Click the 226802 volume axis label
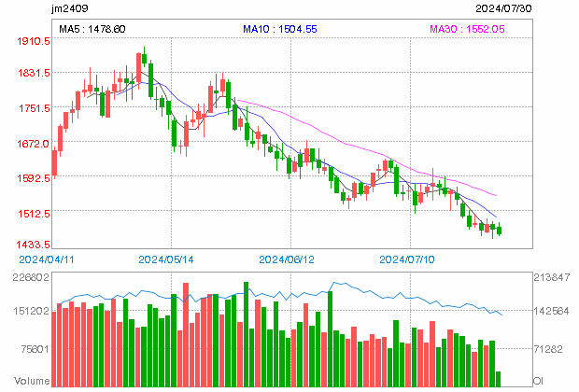Viewport: 579px width, 392px height. point(31,277)
